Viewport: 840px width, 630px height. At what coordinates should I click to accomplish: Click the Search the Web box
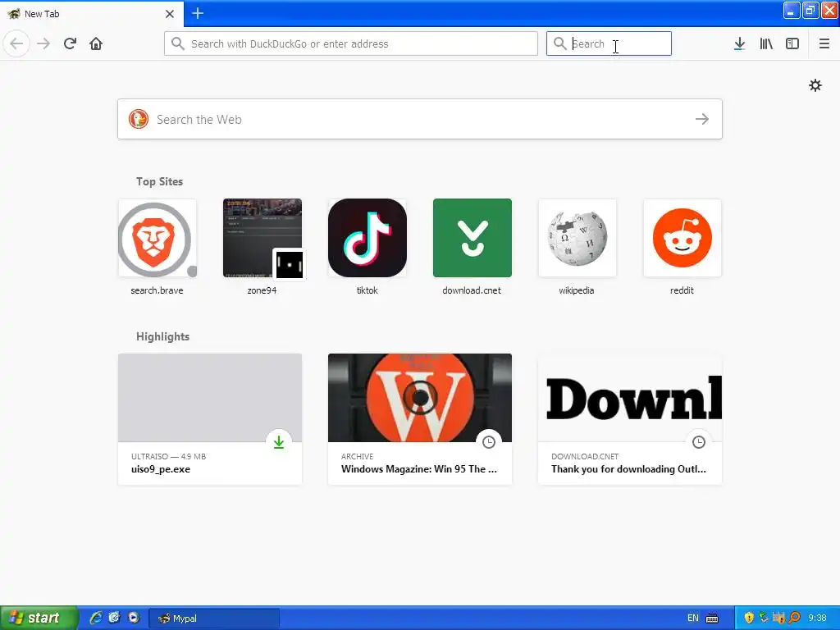(419, 119)
